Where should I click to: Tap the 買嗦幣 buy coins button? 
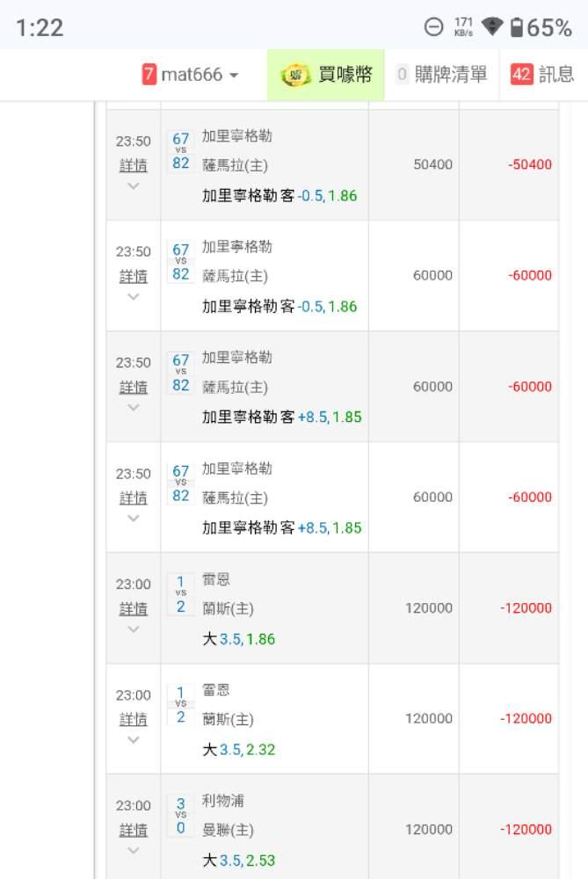click(338, 75)
